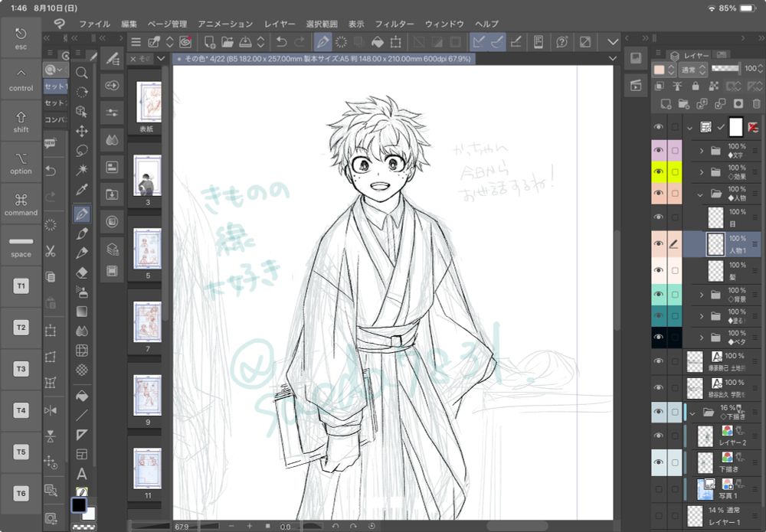Click Cut scissors icon in edit bar
Screen dimensions: 766x532
click(51, 251)
